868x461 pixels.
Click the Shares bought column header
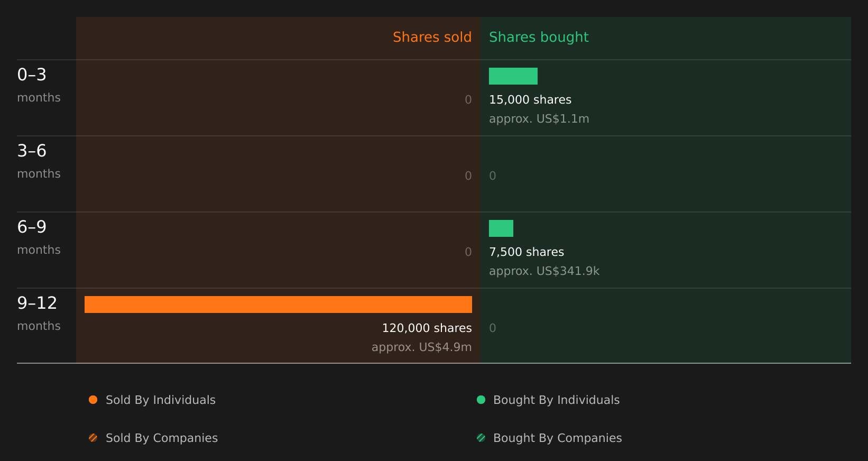539,38
